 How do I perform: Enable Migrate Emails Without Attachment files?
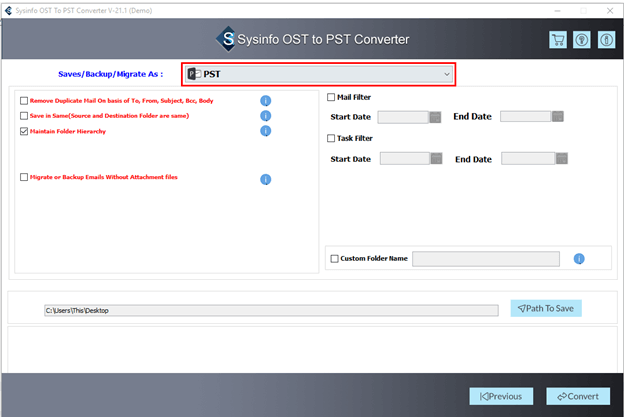pyautogui.click(x=24, y=177)
